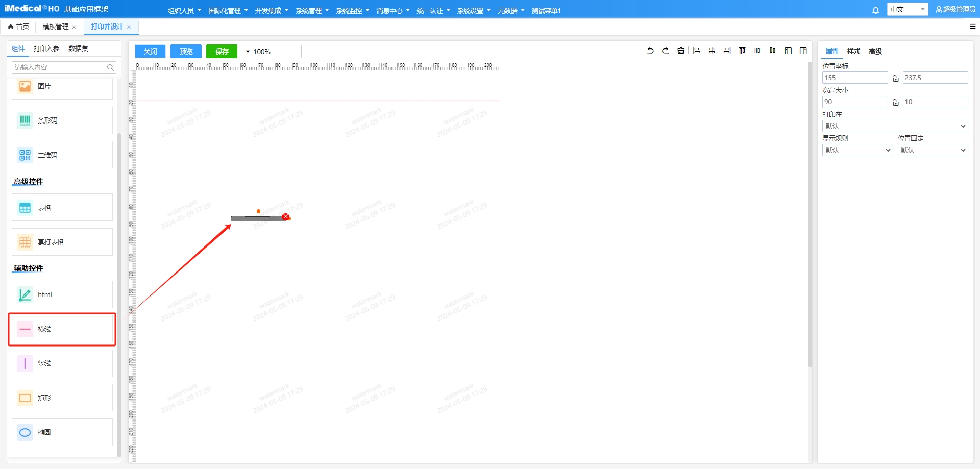Open the 100% zoom level dropdown
The height and width of the screenshot is (469, 980).
click(x=272, y=52)
